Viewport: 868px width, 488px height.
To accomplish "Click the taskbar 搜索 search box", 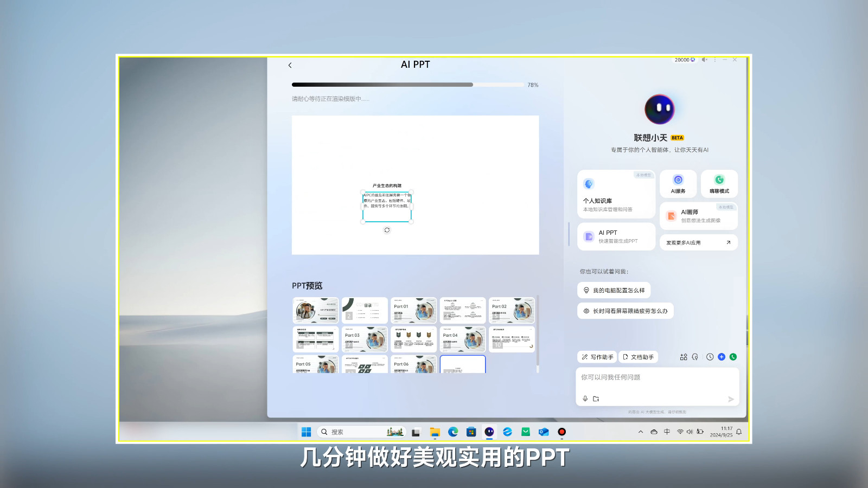I will tap(361, 432).
